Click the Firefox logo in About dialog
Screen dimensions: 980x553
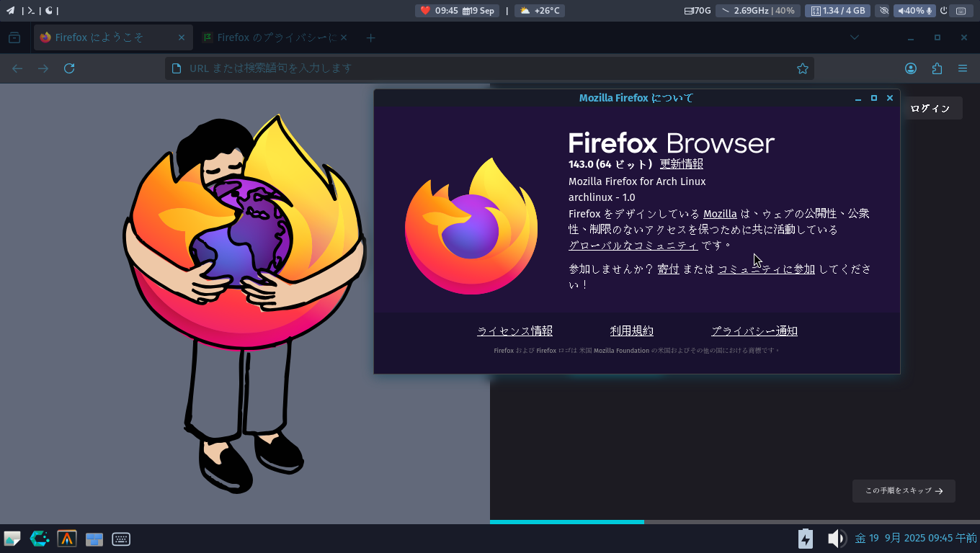coord(471,225)
